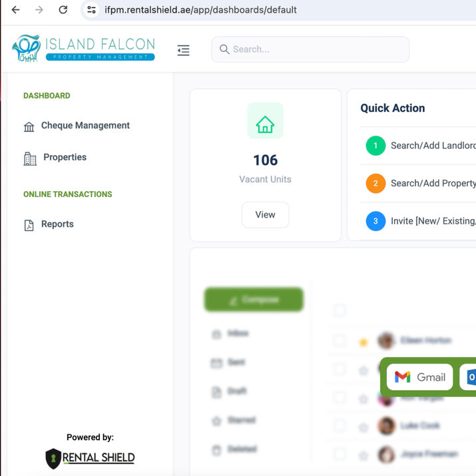Click the Reports PDF document icon
This screenshot has height=476, width=476.
[29, 225]
